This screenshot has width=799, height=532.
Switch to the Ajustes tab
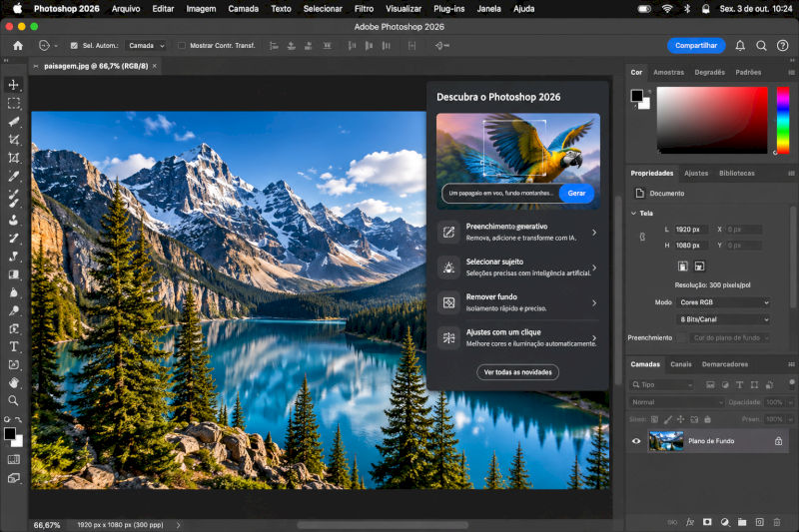(x=696, y=173)
